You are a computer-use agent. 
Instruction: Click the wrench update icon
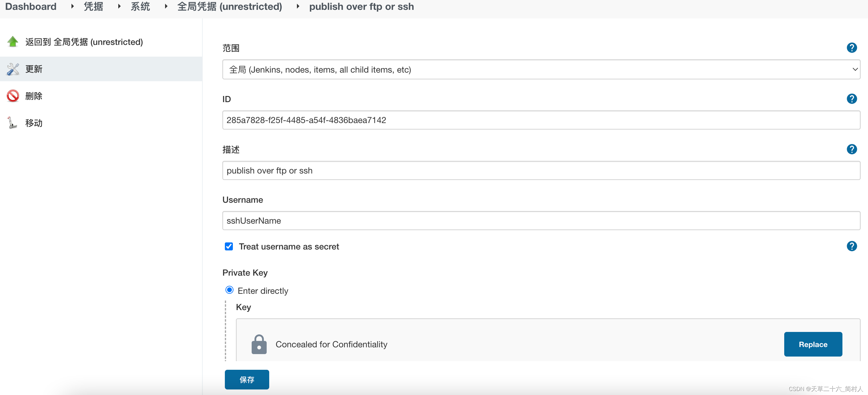pyautogui.click(x=13, y=69)
